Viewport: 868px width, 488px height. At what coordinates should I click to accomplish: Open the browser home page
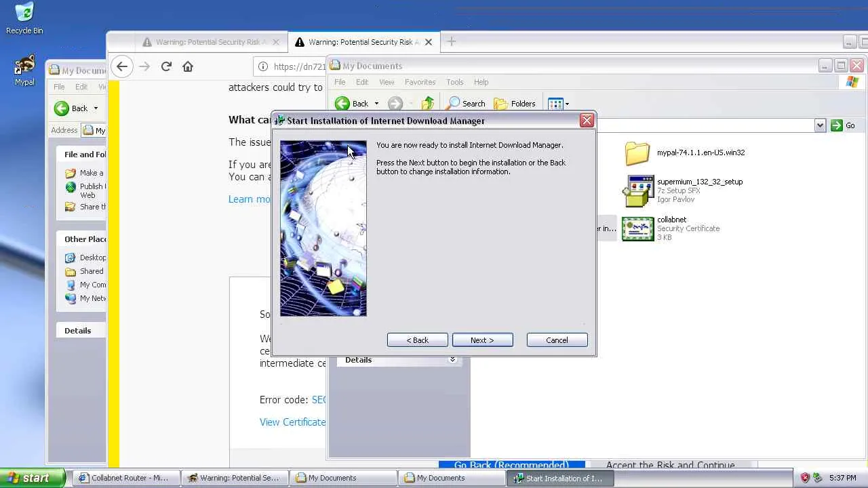click(188, 66)
